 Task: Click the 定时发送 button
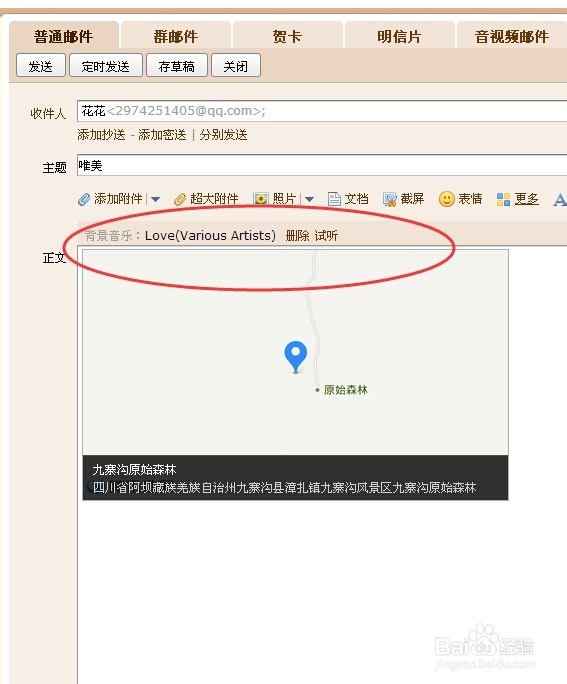pyautogui.click(x=106, y=66)
